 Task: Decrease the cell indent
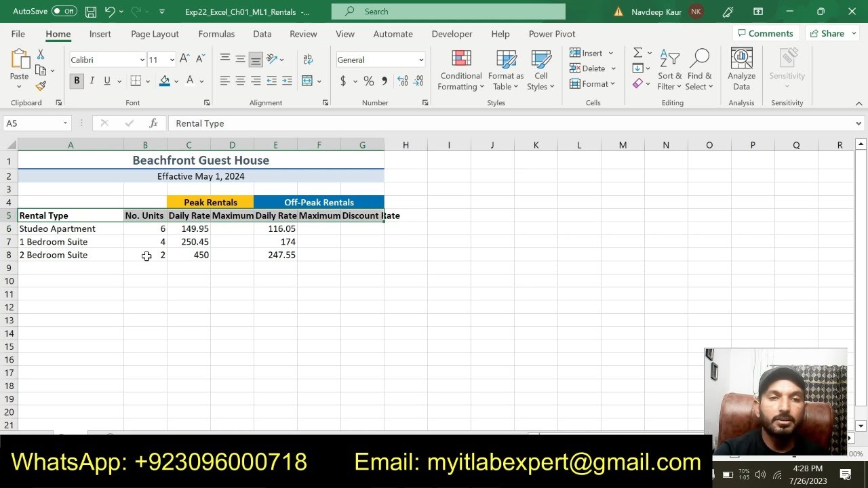click(271, 81)
